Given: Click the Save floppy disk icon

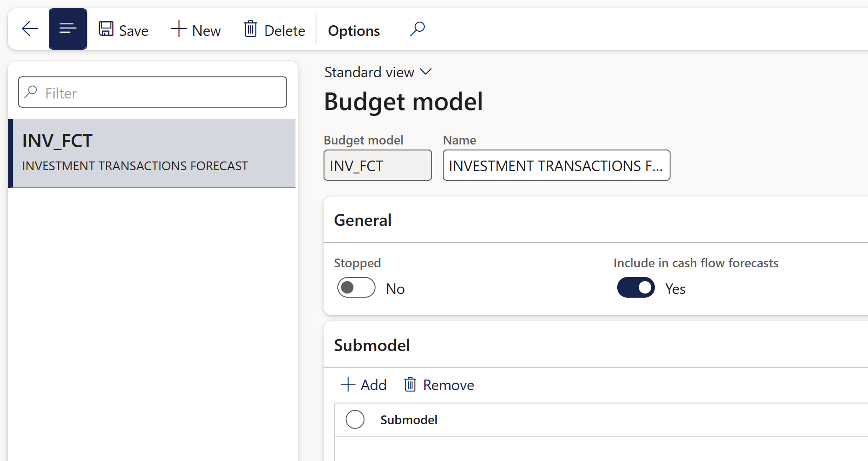Looking at the screenshot, I should click(106, 29).
